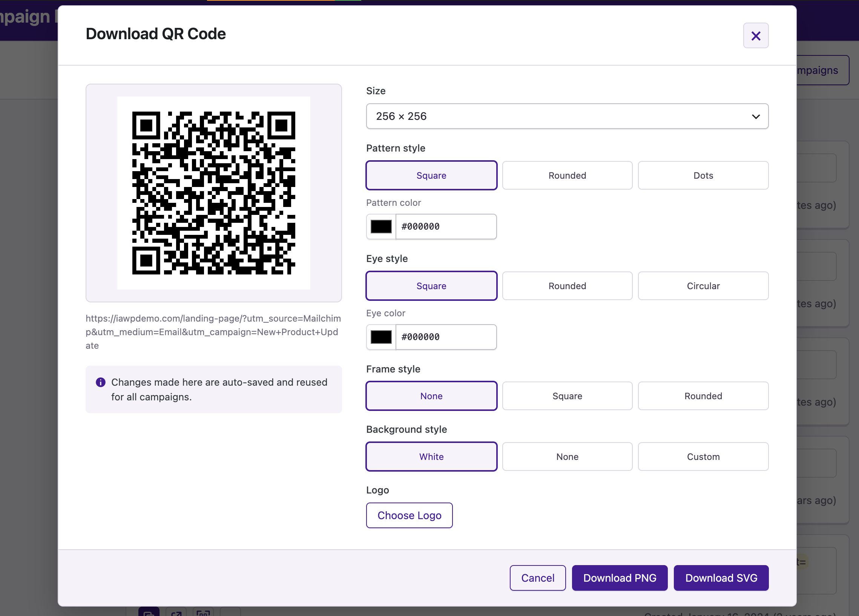This screenshot has width=859, height=616.
Task: Click the Choose Logo button
Action: [409, 515]
